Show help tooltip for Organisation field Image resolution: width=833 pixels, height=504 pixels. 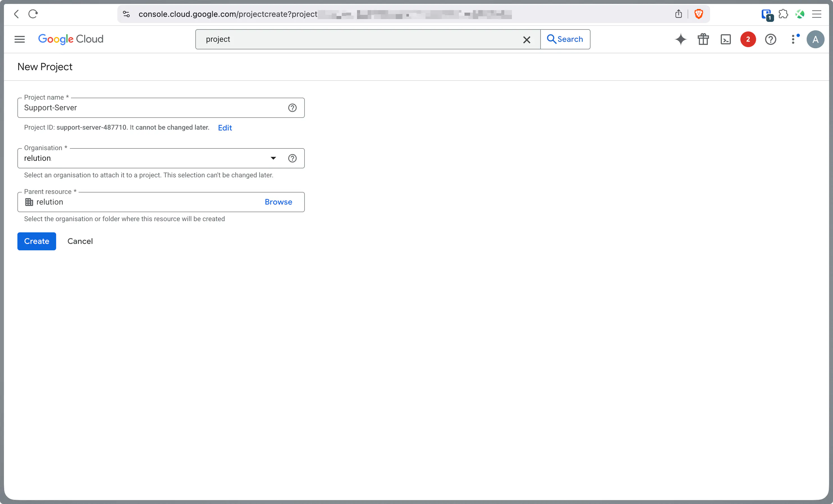[x=292, y=158]
